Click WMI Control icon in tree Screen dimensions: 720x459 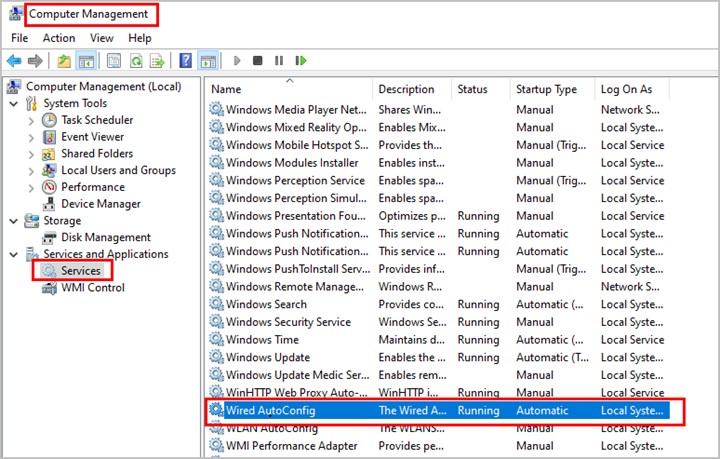(x=49, y=288)
